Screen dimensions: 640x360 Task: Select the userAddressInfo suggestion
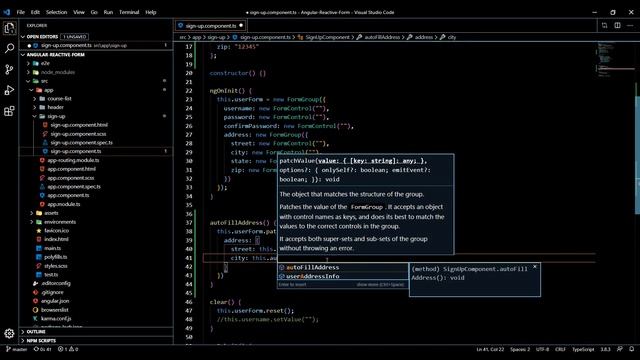343,276
